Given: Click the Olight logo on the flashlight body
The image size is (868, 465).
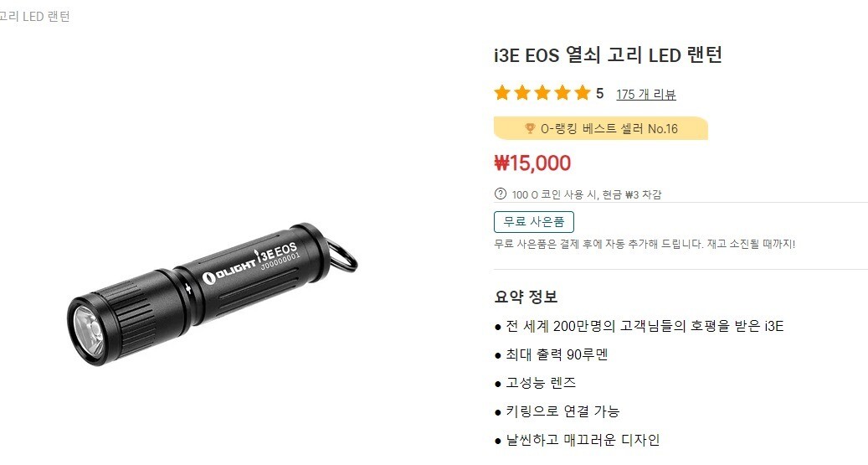Looking at the screenshot, I should click(229, 271).
